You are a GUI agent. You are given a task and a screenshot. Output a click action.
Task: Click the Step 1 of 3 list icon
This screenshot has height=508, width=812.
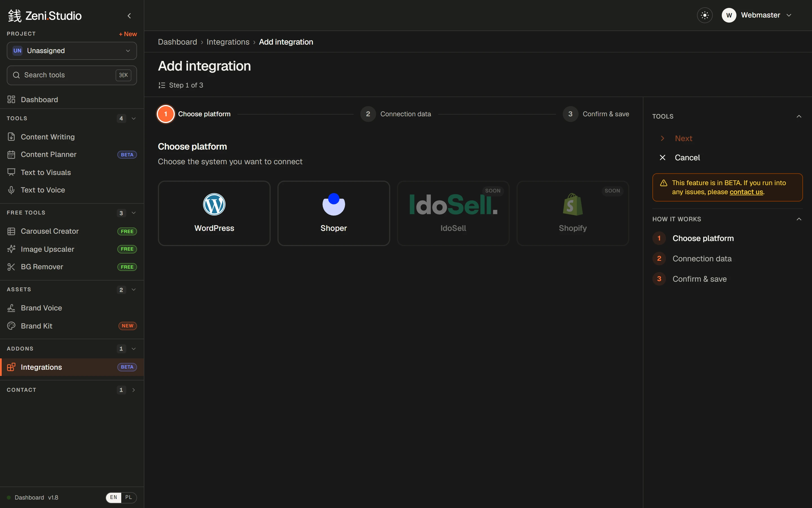pos(162,85)
